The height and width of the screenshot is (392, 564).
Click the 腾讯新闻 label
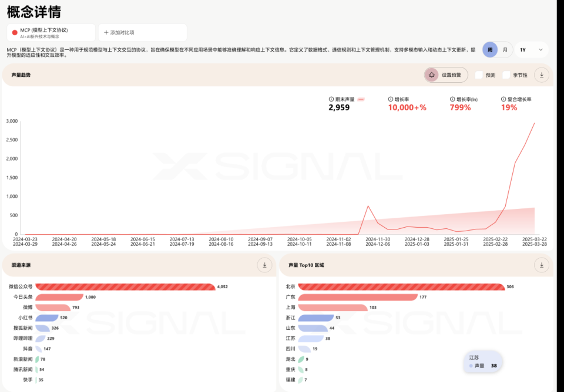(x=23, y=369)
